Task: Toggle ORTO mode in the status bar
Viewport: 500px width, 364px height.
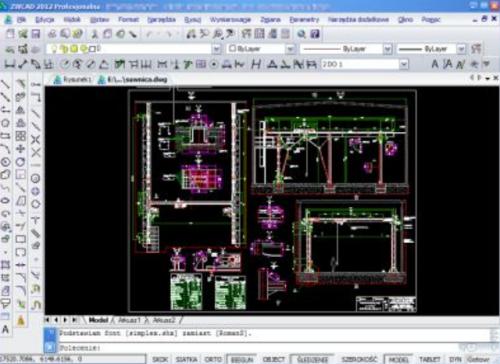Action: click(213, 359)
